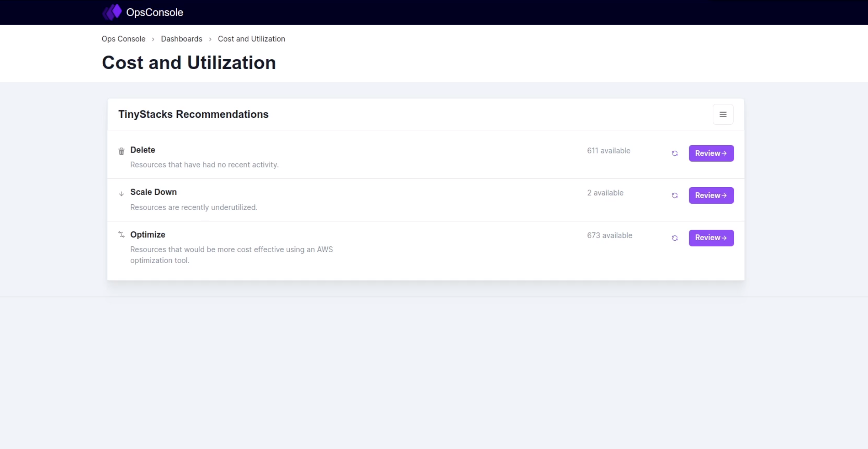The height and width of the screenshot is (449, 868).
Task: Click 'Resources are recently underutilized.' description
Action: coord(194,207)
